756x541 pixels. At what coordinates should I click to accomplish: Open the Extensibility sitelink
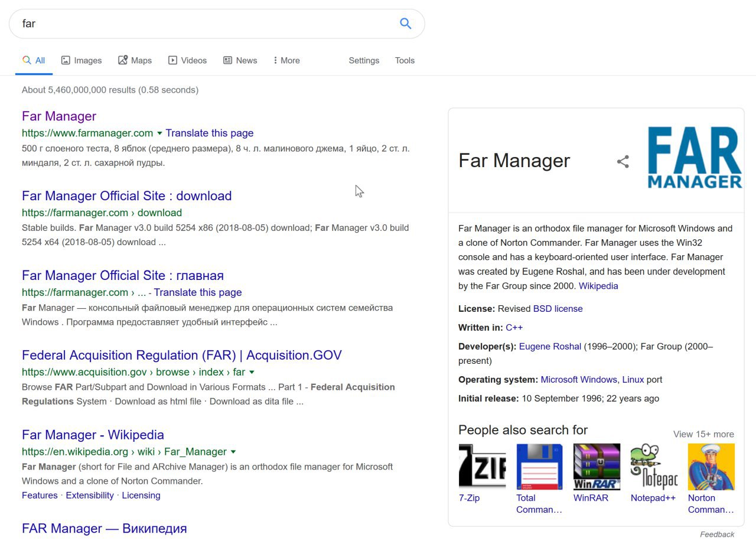(x=90, y=496)
